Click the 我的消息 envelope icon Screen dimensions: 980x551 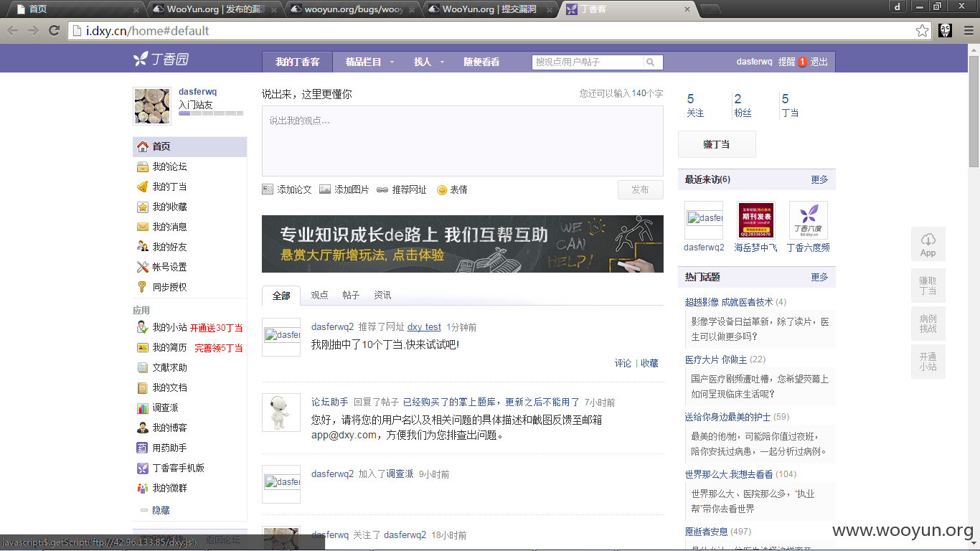coord(143,227)
